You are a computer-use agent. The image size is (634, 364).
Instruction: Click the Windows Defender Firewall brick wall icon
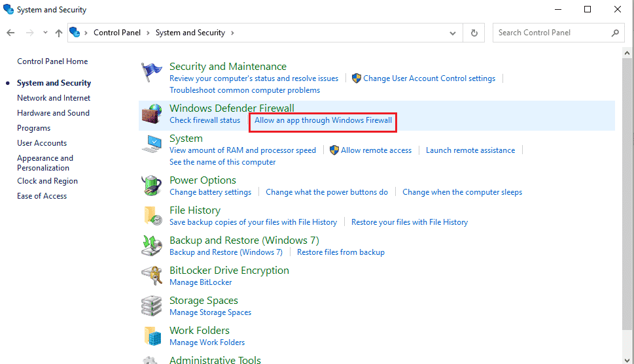(152, 114)
